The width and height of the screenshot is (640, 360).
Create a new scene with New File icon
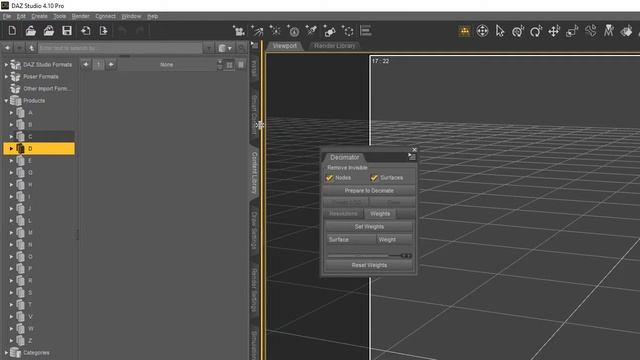pos(12,31)
